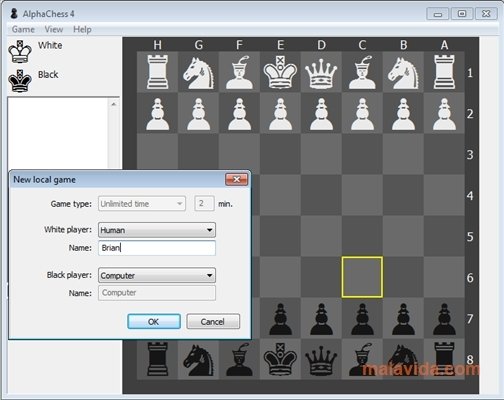Viewport: 504px width, 400px height.
Task: Click the yellow highlighted square C6
Action: [x=362, y=277]
